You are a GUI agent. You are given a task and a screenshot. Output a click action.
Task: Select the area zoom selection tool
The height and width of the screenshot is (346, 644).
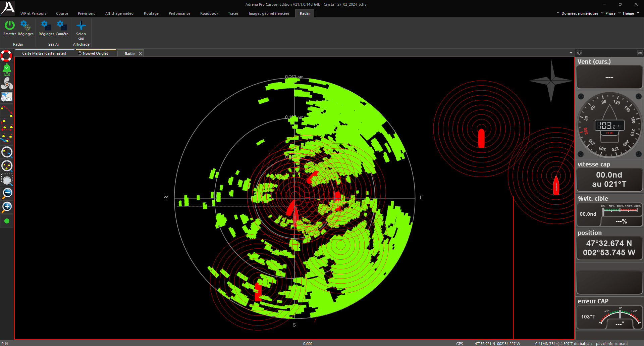(7, 180)
